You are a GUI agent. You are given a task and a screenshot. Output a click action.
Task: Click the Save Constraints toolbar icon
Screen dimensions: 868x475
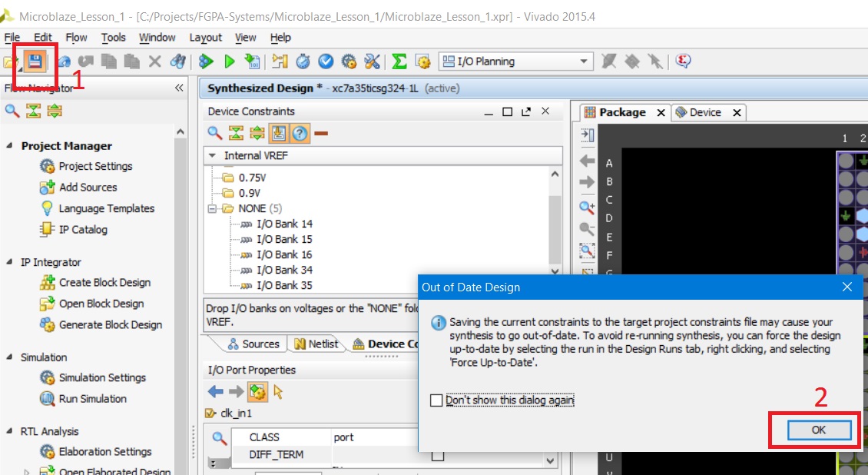(x=34, y=61)
